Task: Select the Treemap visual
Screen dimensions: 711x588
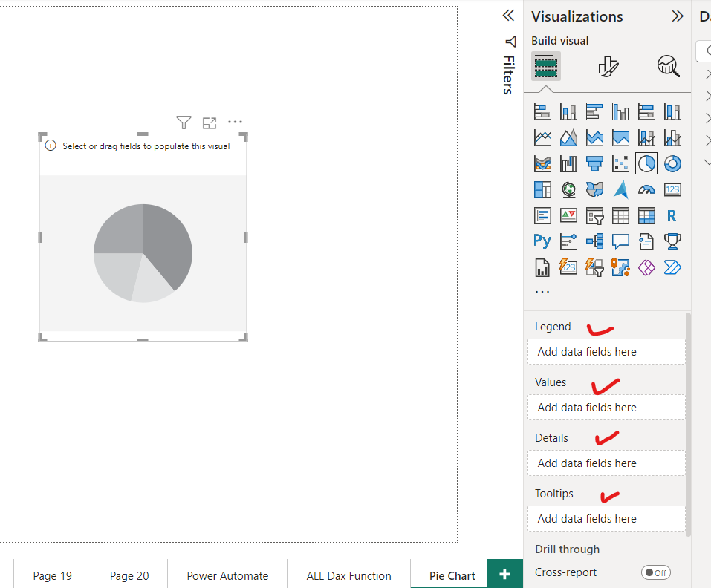Action: [542, 189]
